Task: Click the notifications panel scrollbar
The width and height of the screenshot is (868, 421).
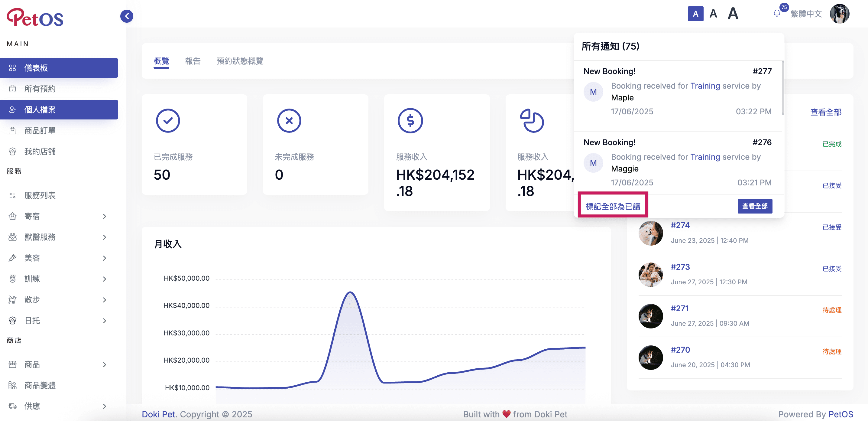Action: pyautogui.click(x=783, y=88)
